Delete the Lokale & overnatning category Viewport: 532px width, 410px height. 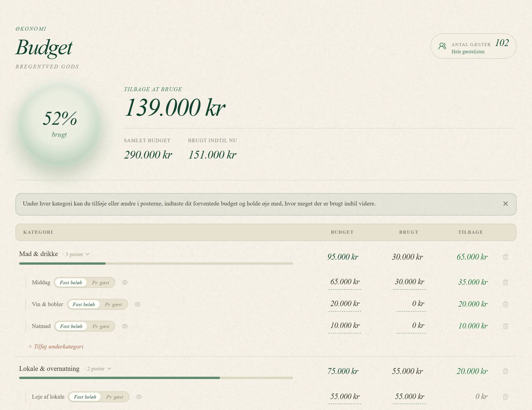coord(505,371)
